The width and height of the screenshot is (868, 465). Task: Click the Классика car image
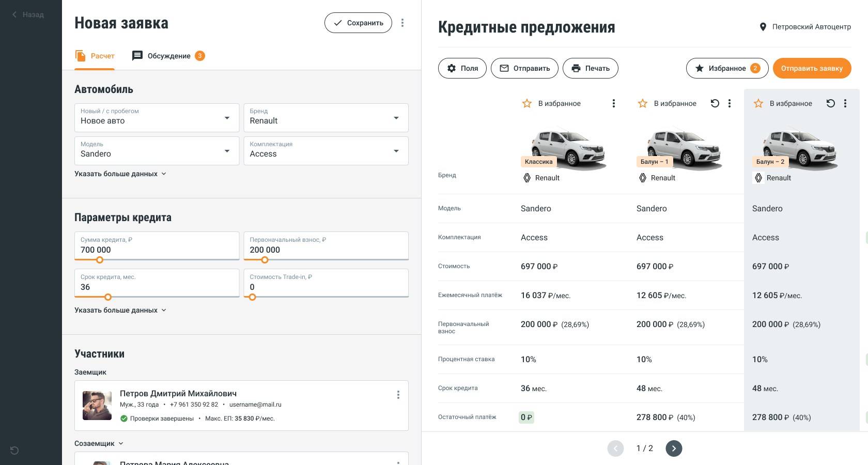pyautogui.click(x=568, y=148)
